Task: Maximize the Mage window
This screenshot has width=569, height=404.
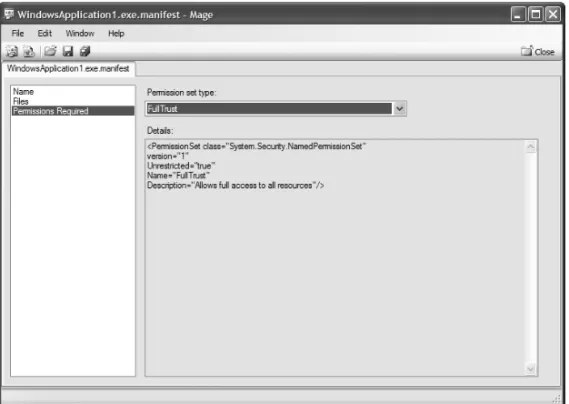Action: pos(535,15)
